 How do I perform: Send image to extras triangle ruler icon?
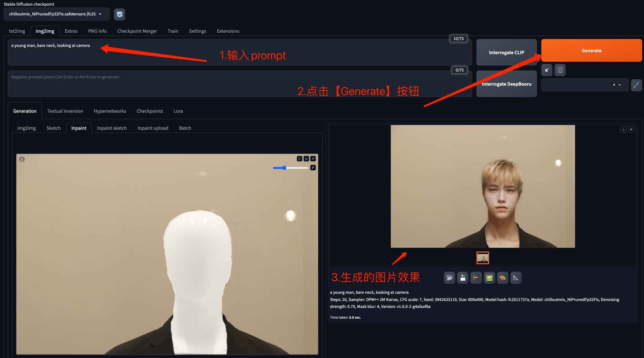(x=516, y=278)
